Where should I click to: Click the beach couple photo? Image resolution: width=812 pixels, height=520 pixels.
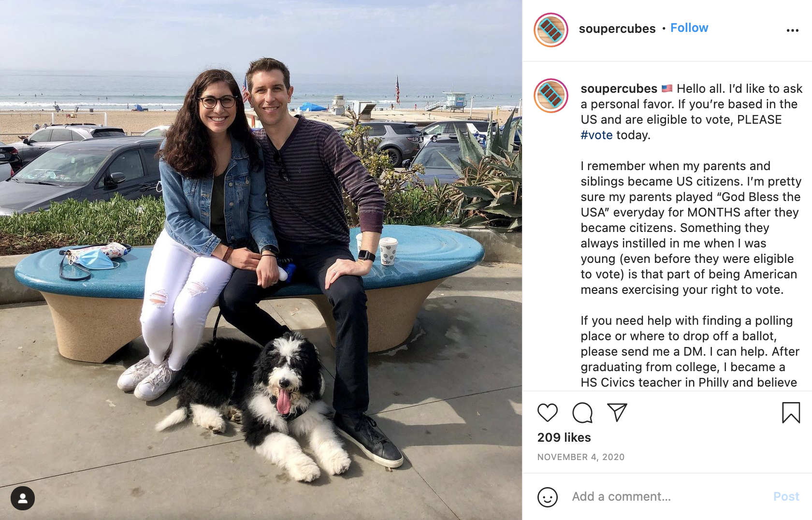pos(261,260)
